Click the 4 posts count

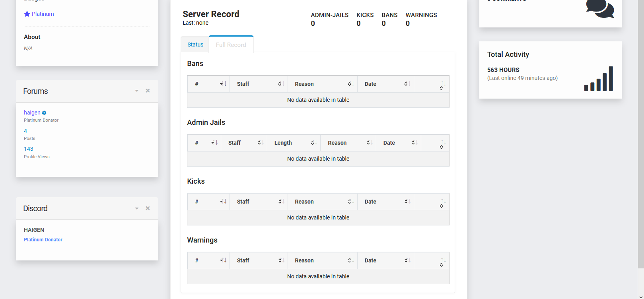pyautogui.click(x=25, y=131)
